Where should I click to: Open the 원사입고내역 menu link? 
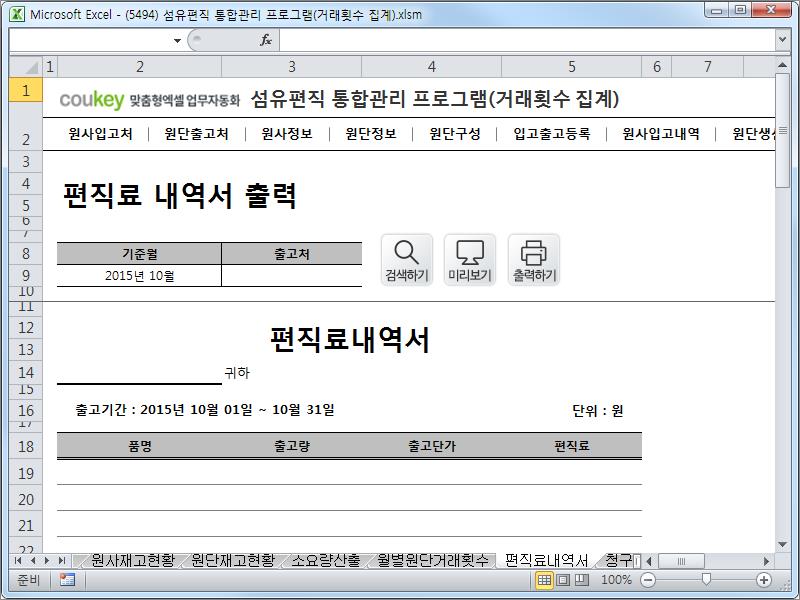tap(661, 134)
